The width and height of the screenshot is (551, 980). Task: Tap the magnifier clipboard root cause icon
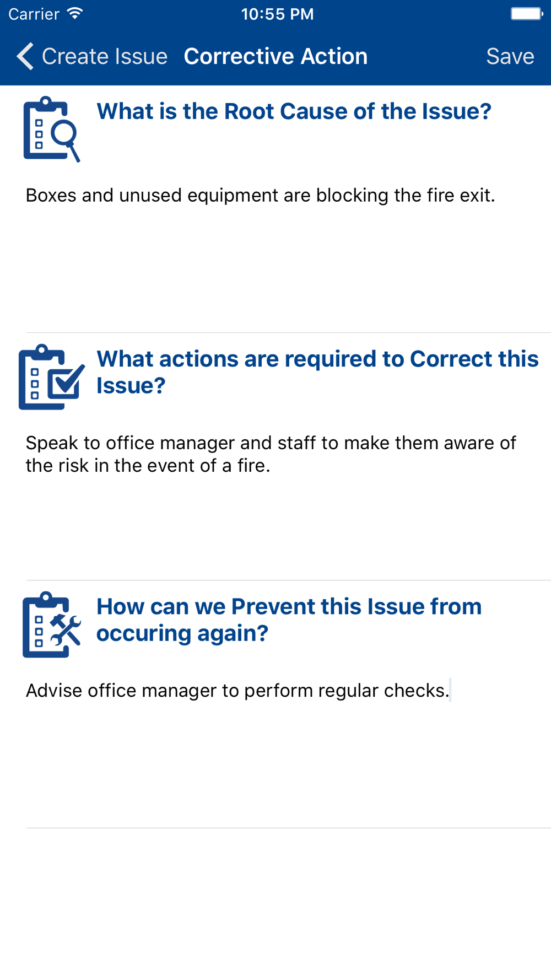[52, 129]
